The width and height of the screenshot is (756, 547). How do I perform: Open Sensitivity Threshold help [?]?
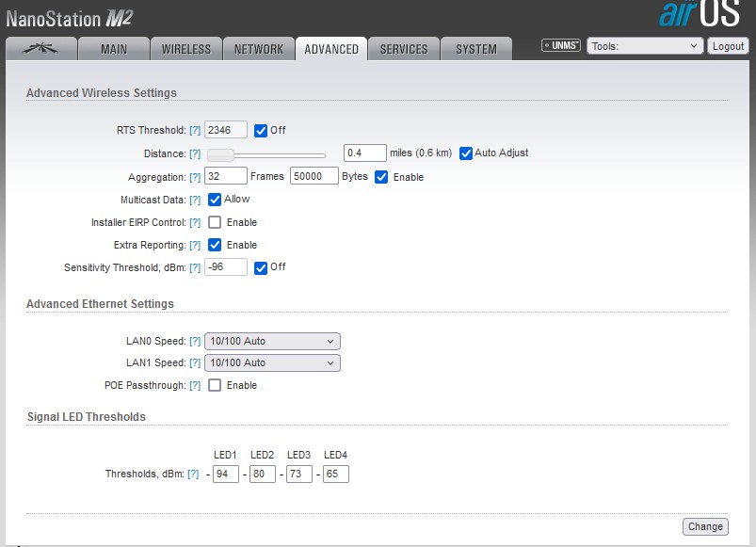(x=195, y=268)
